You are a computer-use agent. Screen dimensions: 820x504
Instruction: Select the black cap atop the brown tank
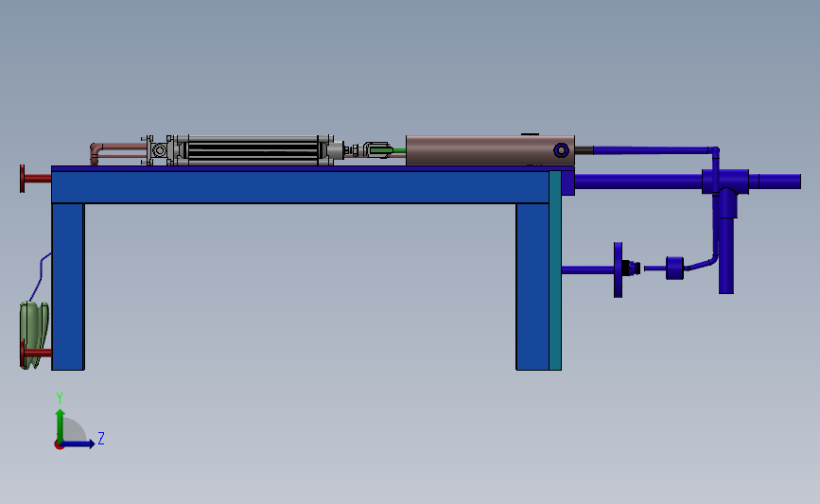coord(530,134)
